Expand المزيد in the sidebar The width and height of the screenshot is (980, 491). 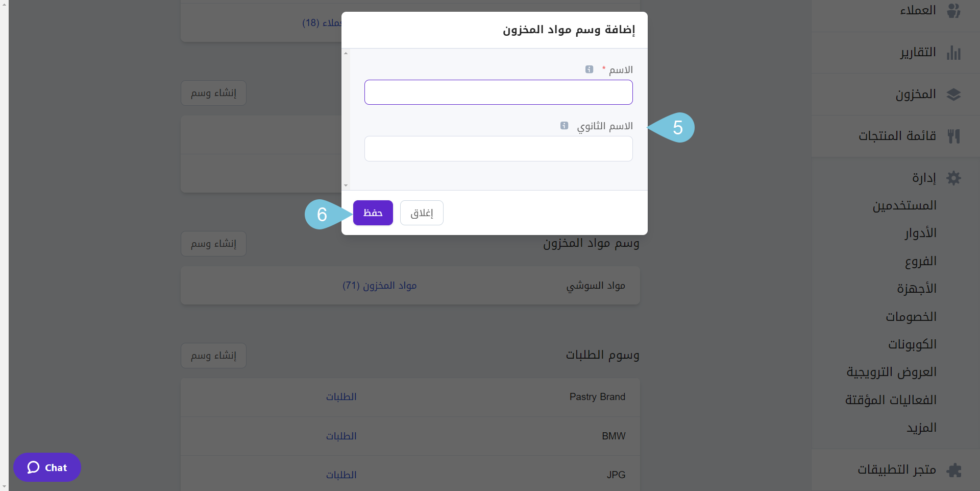tap(921, 428)
